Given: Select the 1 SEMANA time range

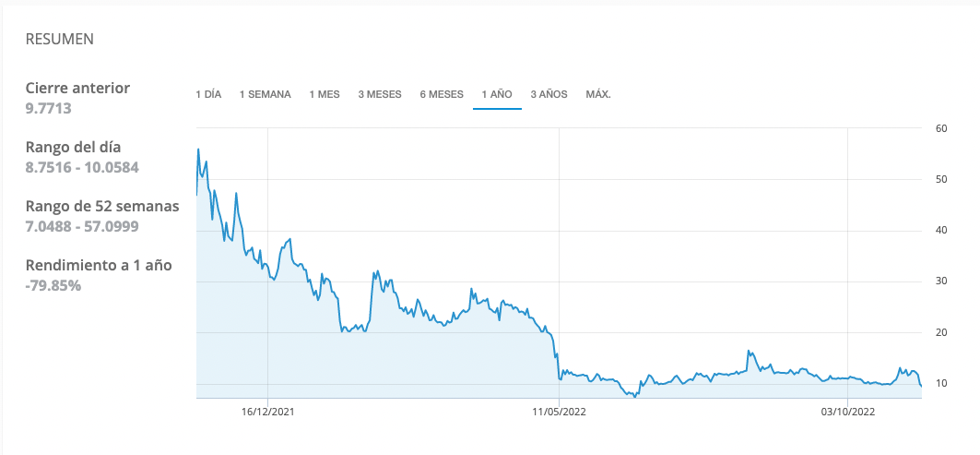Looking at the screenshot, I should pyautogui.click(x=265, y=94).
